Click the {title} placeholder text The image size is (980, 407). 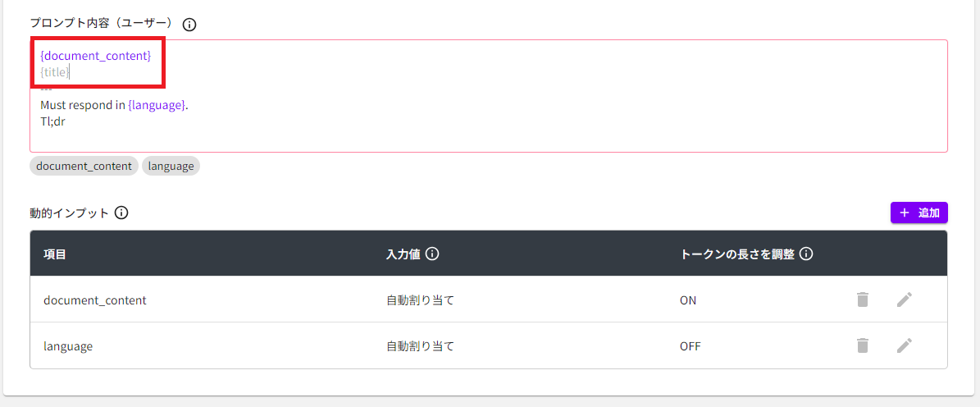click(x=54, y=72)
